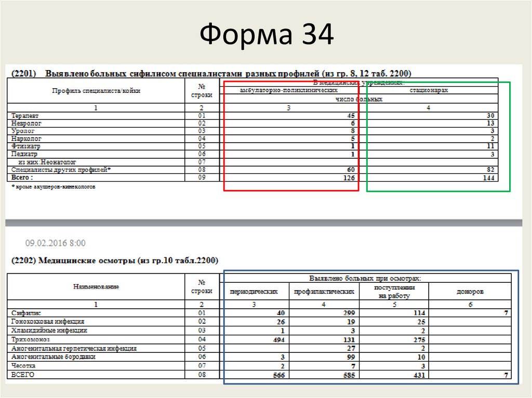
Task: Select the "Уролог" row label
Action: coord(23,131)
